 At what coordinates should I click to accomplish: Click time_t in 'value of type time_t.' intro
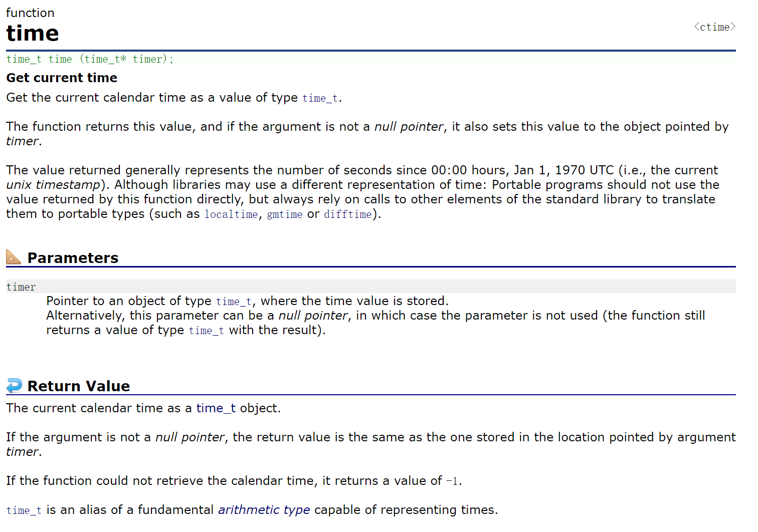320,98
